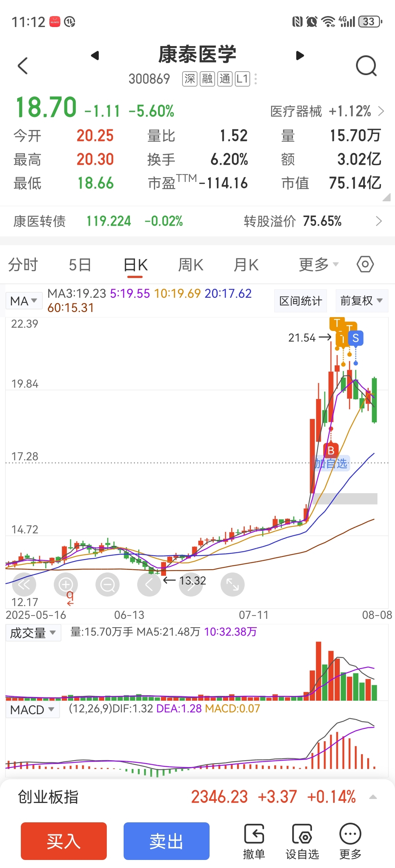Switch to 分时 intraday tab

23,264
